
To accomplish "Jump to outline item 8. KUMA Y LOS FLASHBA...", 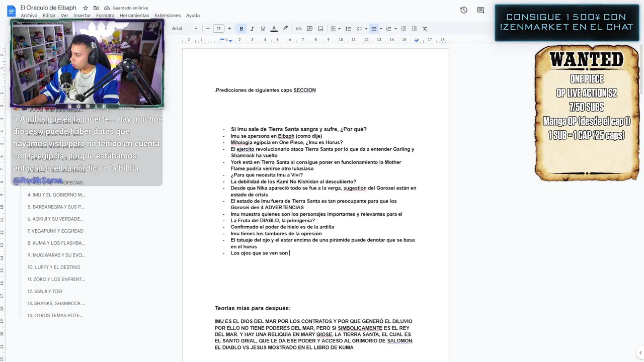I will pos(56,243).
